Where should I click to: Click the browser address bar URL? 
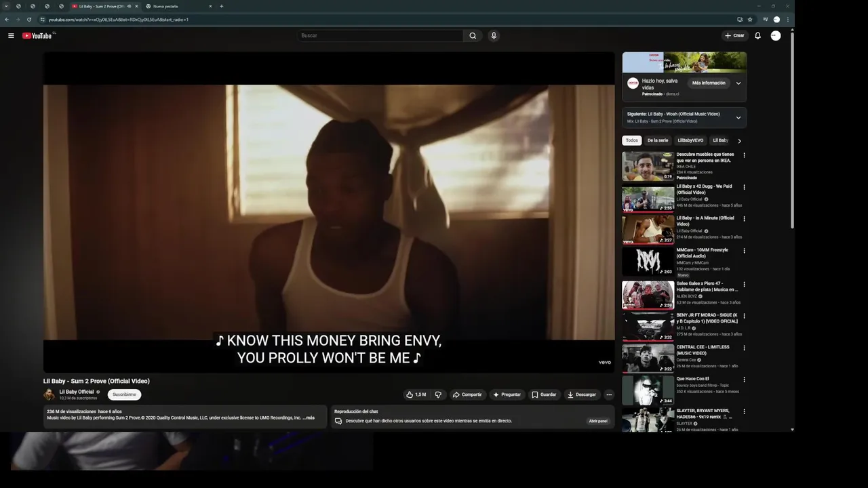[x=119, y=20]
